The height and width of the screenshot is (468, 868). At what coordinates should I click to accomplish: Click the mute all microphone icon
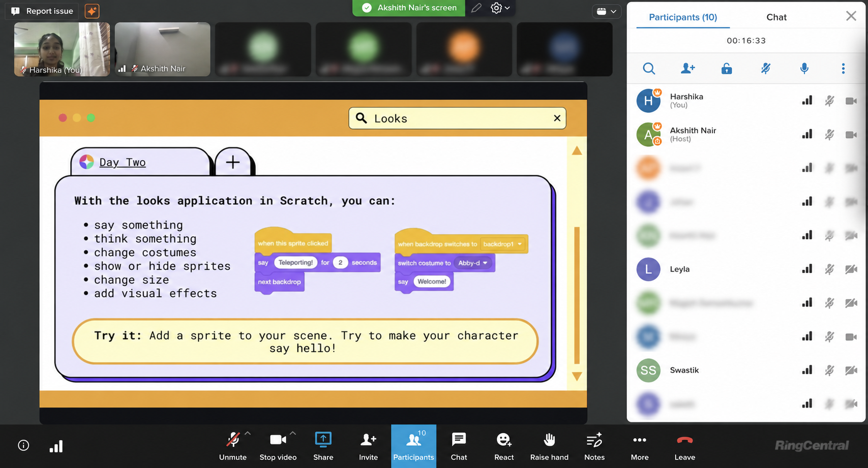click(x=765, y=69)
